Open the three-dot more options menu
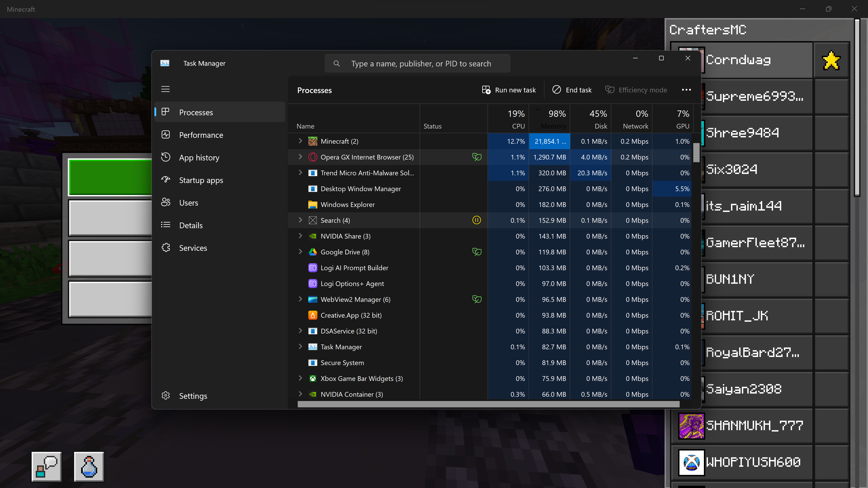The width and height of the screenshot is (868, 488). 686,90
